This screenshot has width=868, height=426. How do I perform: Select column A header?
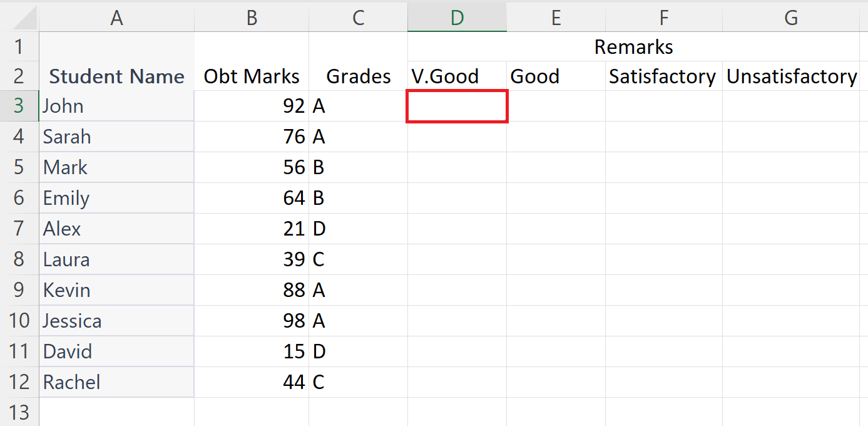coord(116,18)
